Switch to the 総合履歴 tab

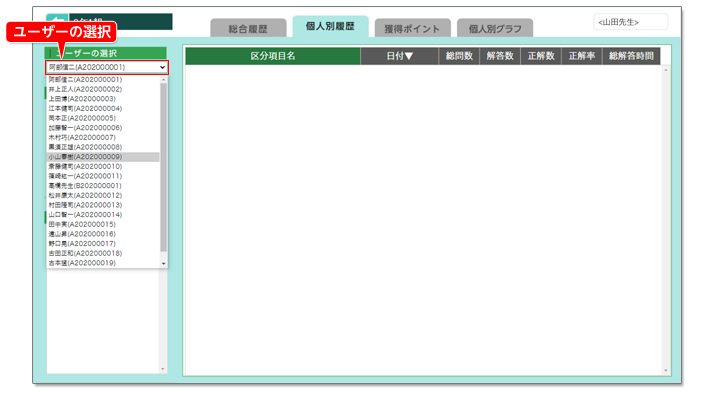point(248,28)
